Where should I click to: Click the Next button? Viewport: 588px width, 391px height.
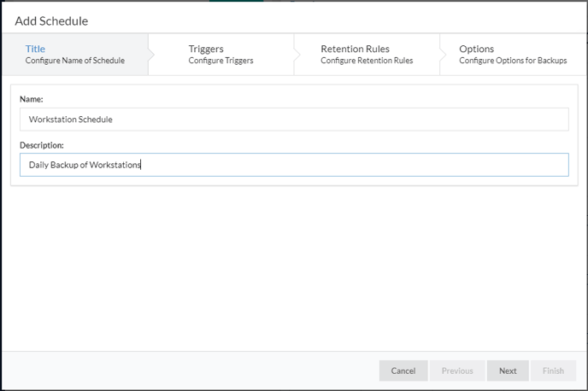(508, 371)
